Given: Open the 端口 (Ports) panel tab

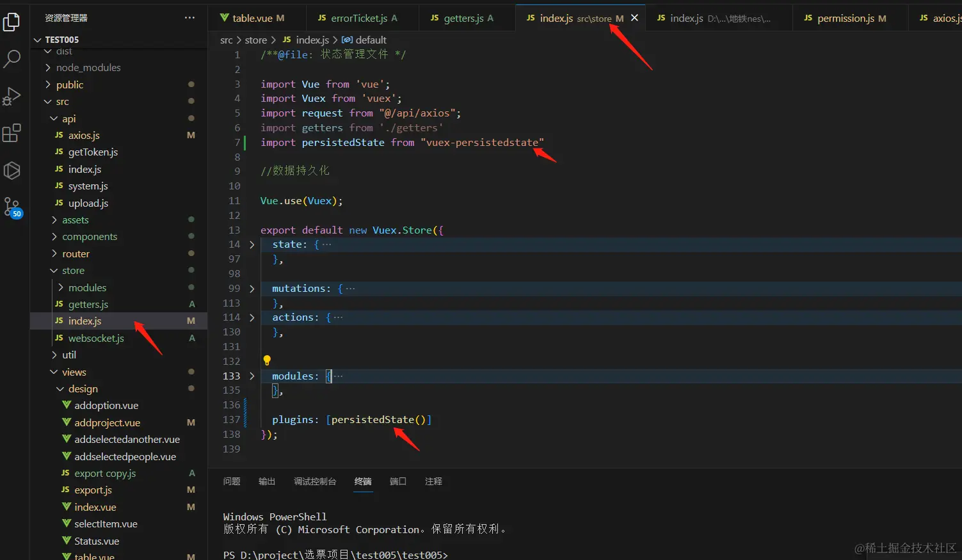Looking at the screenshot, I should click(x=398, y=481).
